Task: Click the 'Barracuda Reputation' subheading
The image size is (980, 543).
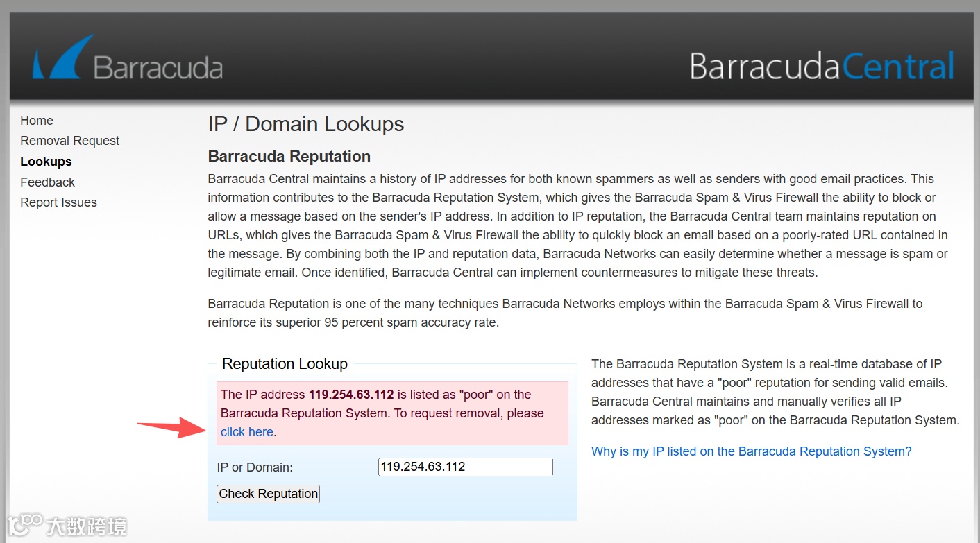Action: coord(289,156)
